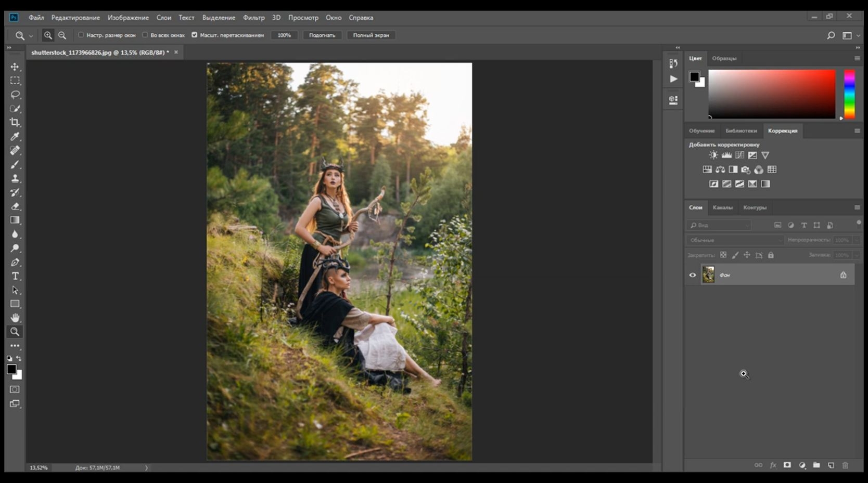Click the Подогнать button
868x483 pixels.
[x=322, y=35]
